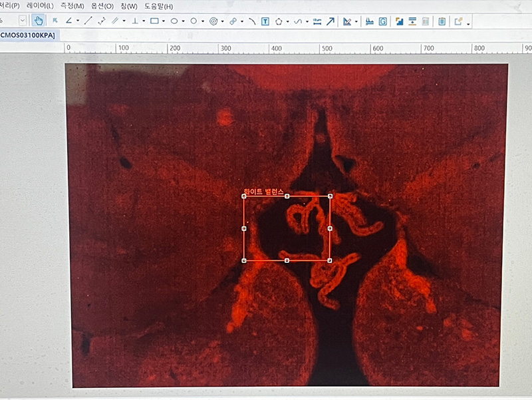Click the clipboard icon in toolbar

(442, 21)
